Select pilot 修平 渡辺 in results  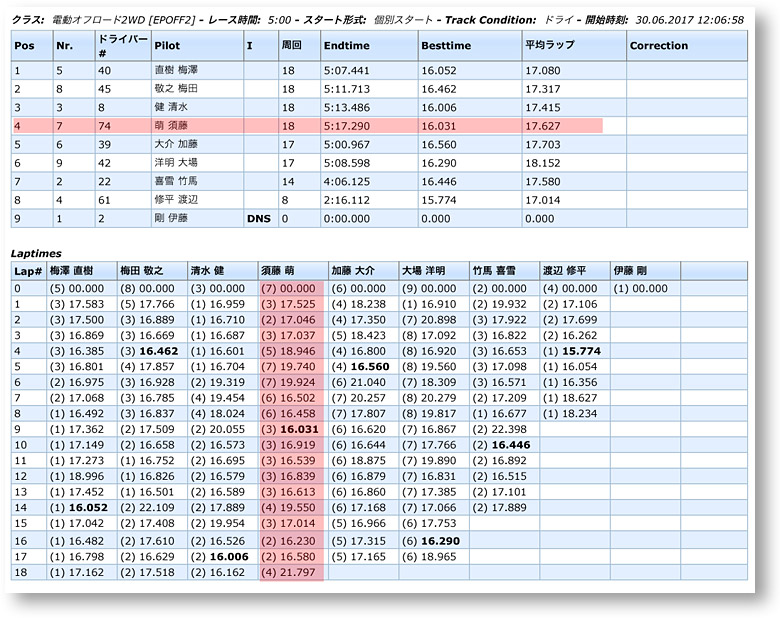tap(176, 200)
